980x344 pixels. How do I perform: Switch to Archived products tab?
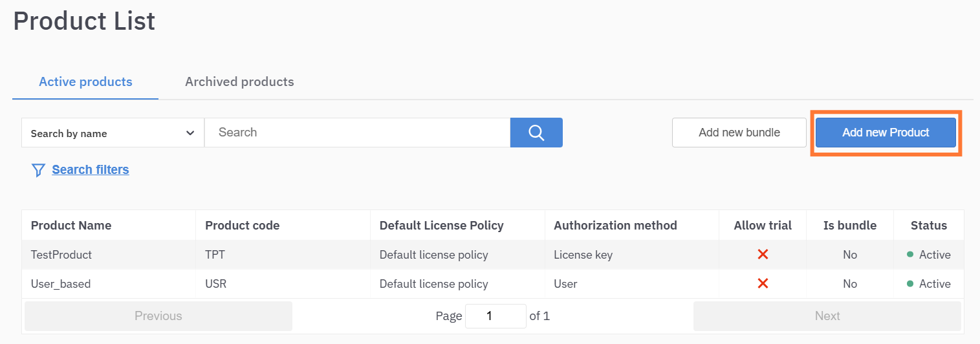(239, 82)
